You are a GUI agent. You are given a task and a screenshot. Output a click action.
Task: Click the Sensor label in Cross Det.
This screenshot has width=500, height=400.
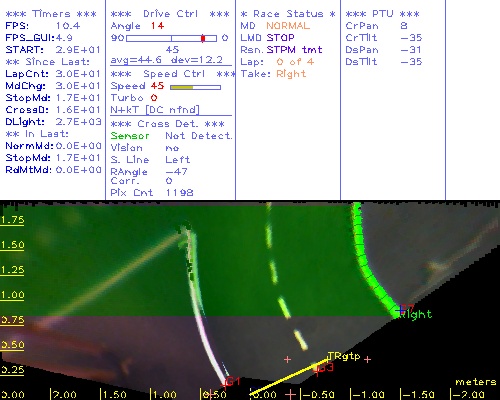coord(130,136)
